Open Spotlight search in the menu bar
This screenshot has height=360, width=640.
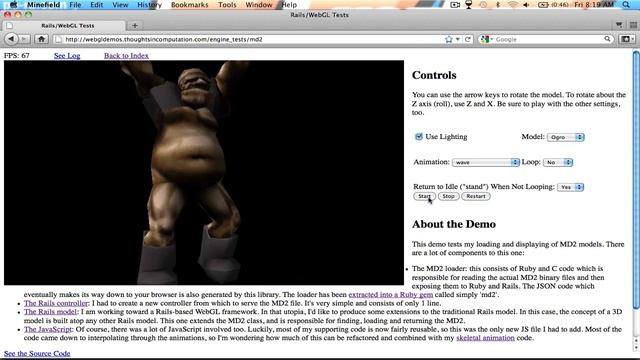tap(626, 4)
